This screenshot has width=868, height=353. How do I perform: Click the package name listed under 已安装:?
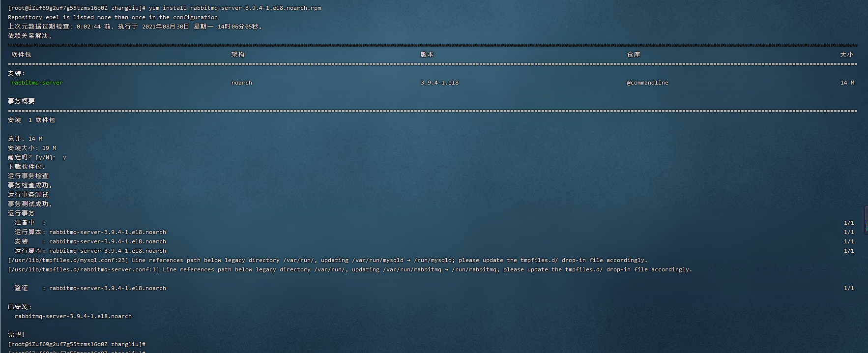(x=73, y=316)
